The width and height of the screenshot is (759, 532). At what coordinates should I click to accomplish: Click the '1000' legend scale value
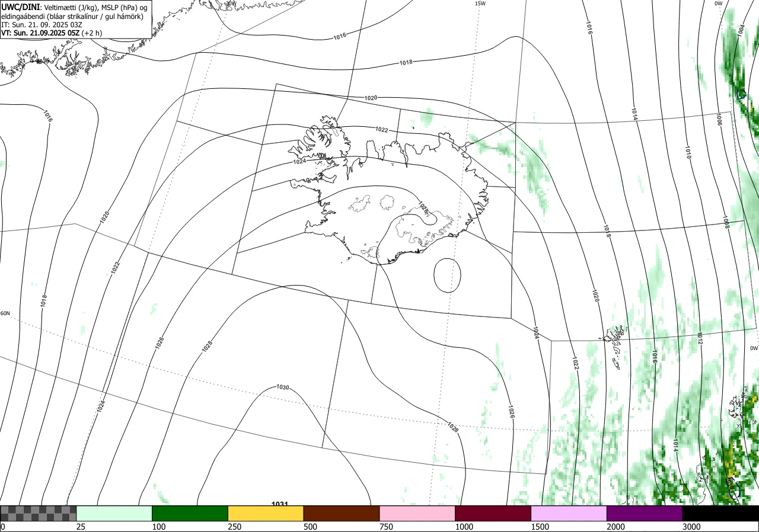click(464, 527)
